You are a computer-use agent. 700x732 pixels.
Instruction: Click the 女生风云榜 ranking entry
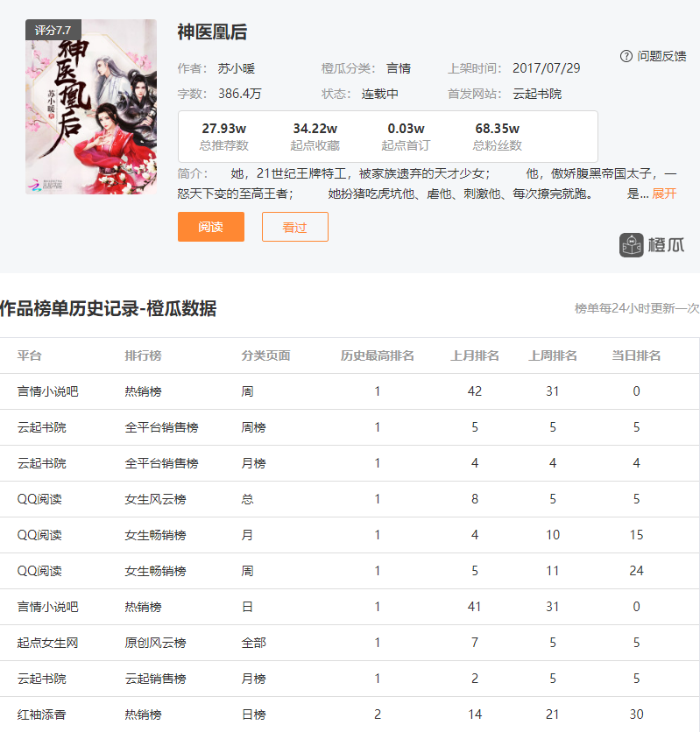pyautogui.click(x=155, y=499)
